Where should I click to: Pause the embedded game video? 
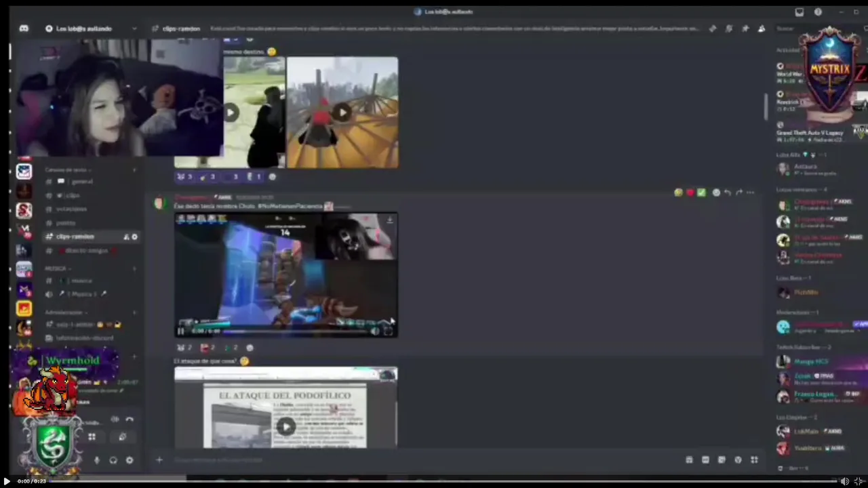[x=180, y=331]
